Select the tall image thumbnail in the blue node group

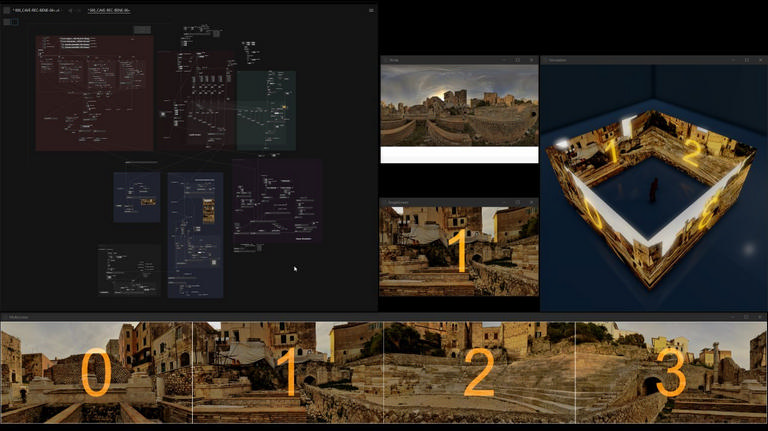(209, 211)
